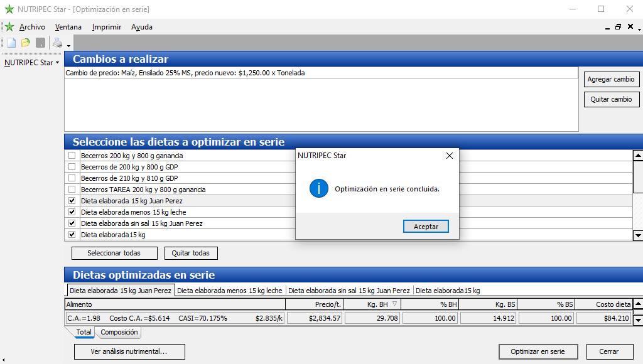Image resolution: width=643 pixels, height=364 pixels.
Task: Select the 29.708 Kg BH cell
Action: point(372,318)
